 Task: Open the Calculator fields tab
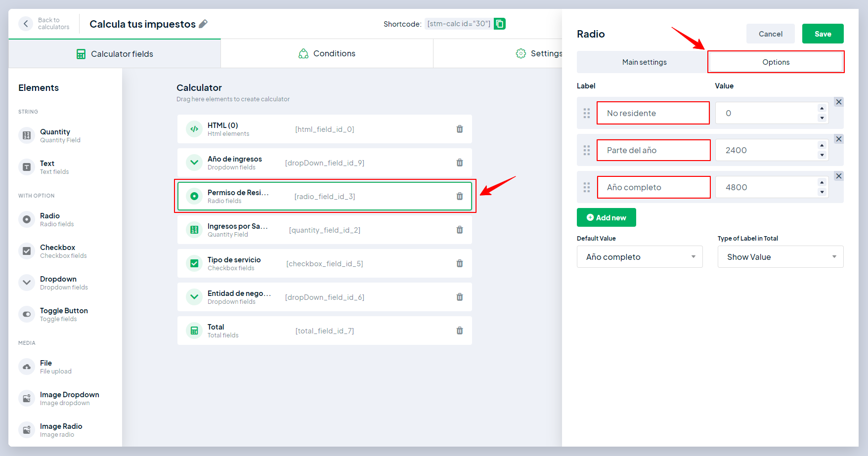click(x=115, y=54)
